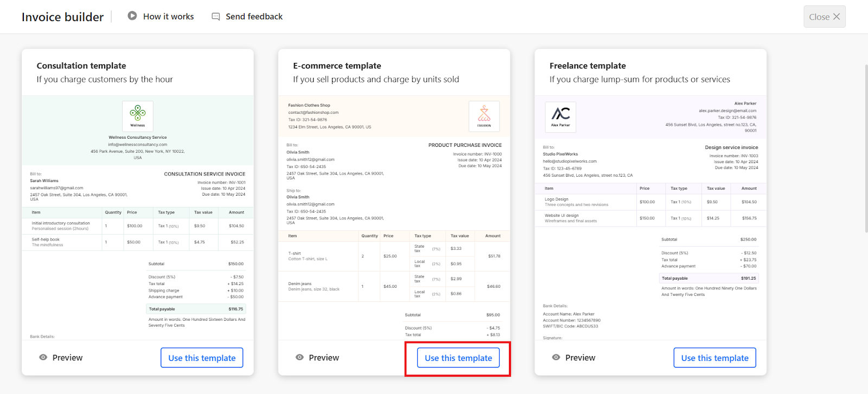The width and height of the screenshot is (868, 394).
Task: Open the Send feedback link
Action: click(x=254, y=17)
